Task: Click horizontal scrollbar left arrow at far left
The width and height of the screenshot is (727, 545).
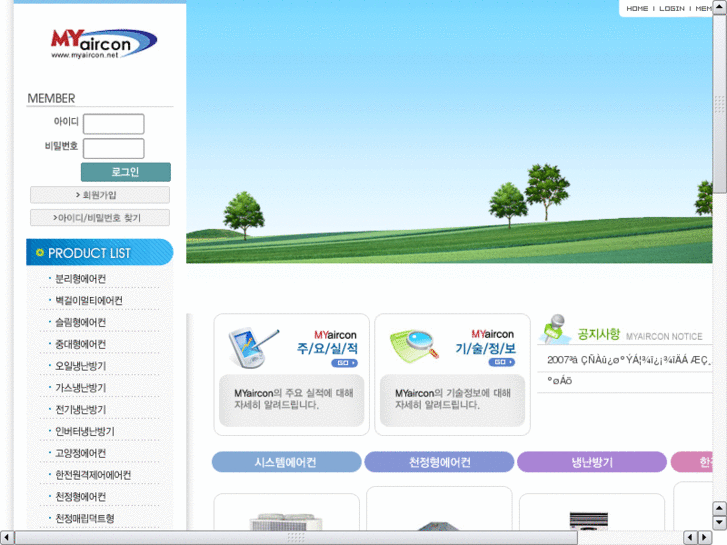Action: click(6, 538)
